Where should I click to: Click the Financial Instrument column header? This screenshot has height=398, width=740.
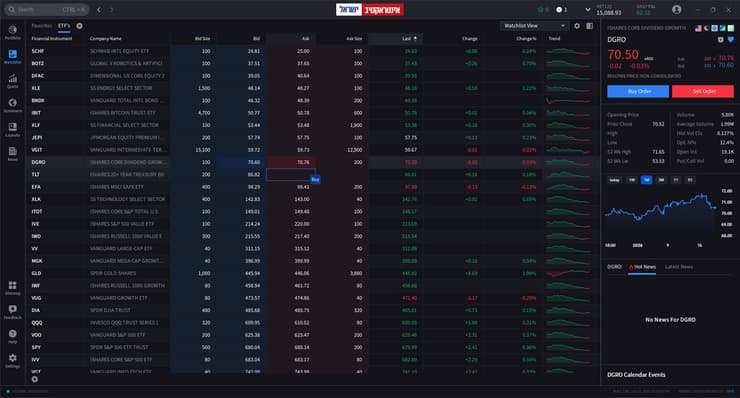(x=52, y=39)
